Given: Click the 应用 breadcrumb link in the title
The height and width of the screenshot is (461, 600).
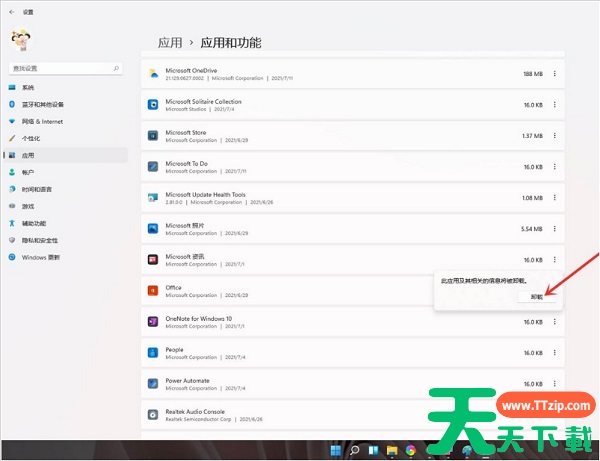Looking at the screenshot, I should pos(170,42).
